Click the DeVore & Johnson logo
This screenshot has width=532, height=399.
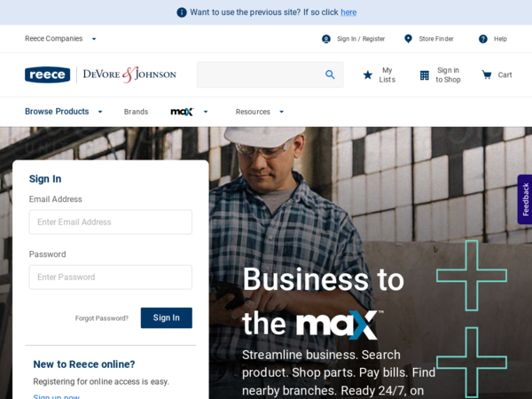129,74
